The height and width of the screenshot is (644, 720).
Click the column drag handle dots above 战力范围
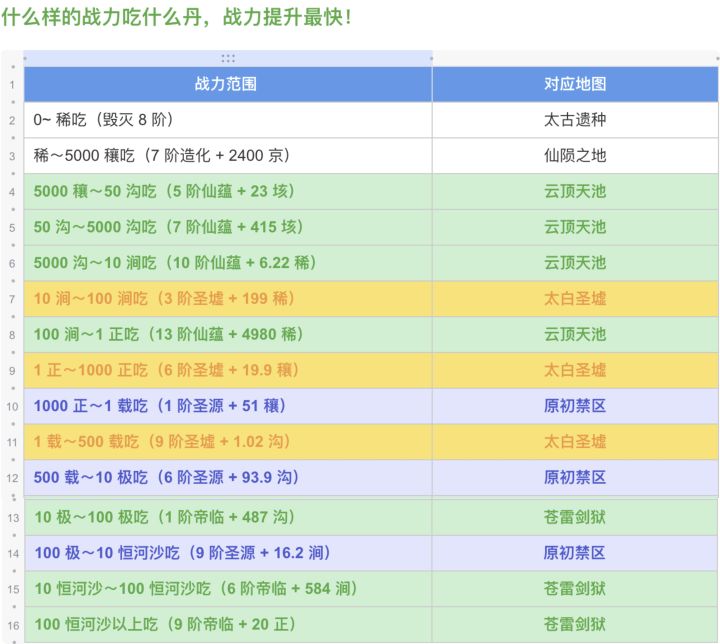tap(228, 58)
